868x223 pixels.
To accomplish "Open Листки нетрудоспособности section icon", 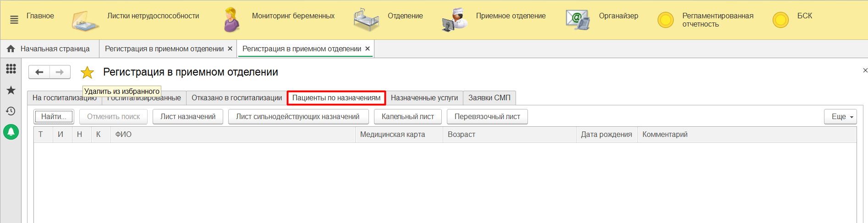I will click(x=85, y=21).
